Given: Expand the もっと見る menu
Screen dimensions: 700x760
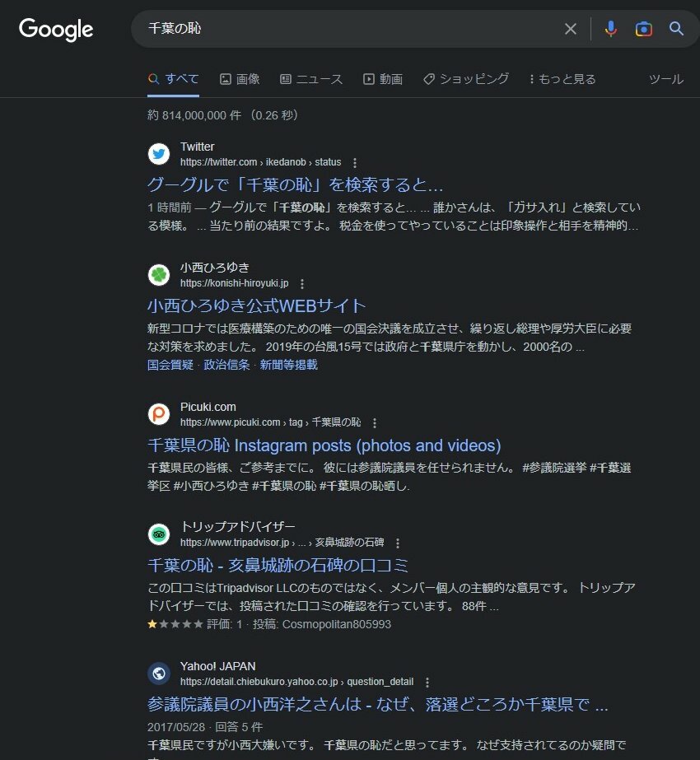Looking at the screenshot, I should pos(562,79).
